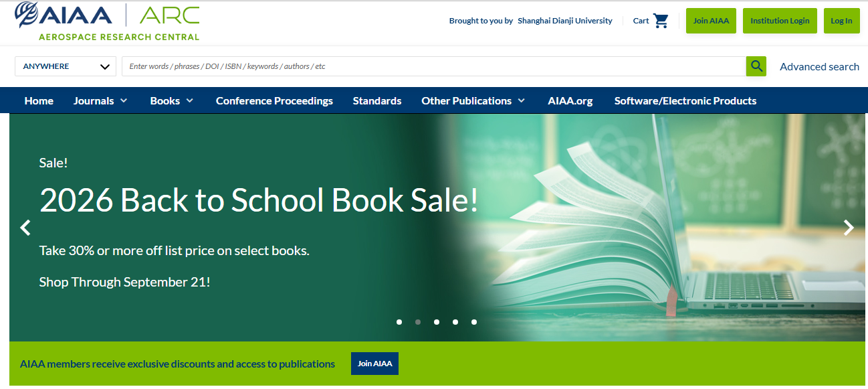Click Software/Electronic Products in navbar

click(685, 100)
